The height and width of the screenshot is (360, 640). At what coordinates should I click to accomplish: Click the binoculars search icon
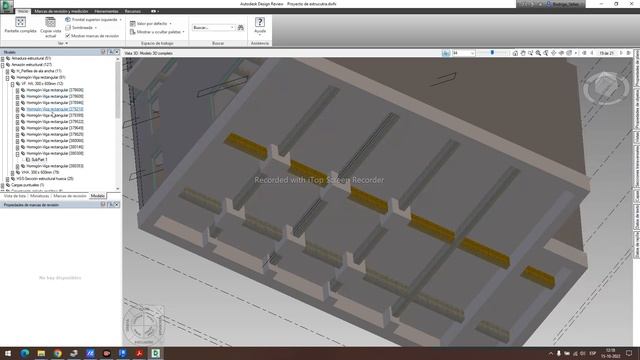coord(241,28)
